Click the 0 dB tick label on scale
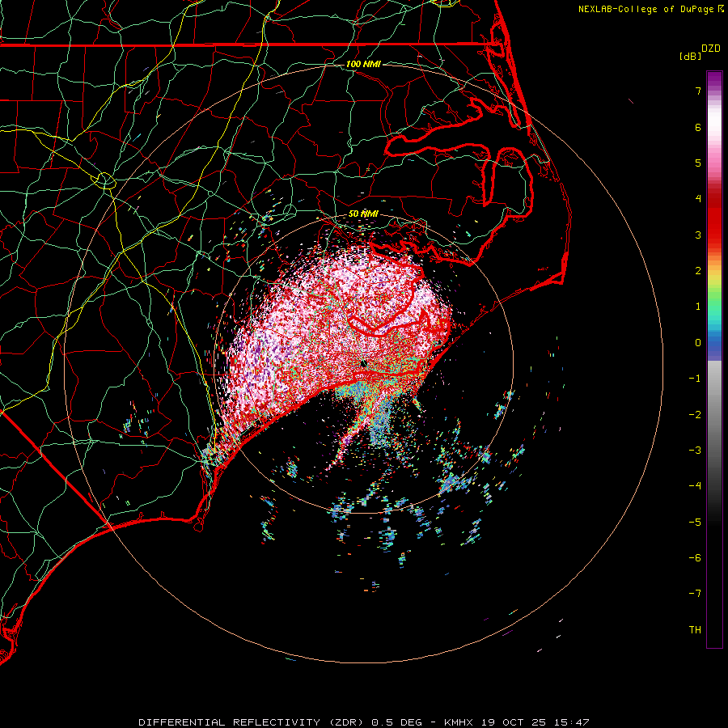 (698, 343)
